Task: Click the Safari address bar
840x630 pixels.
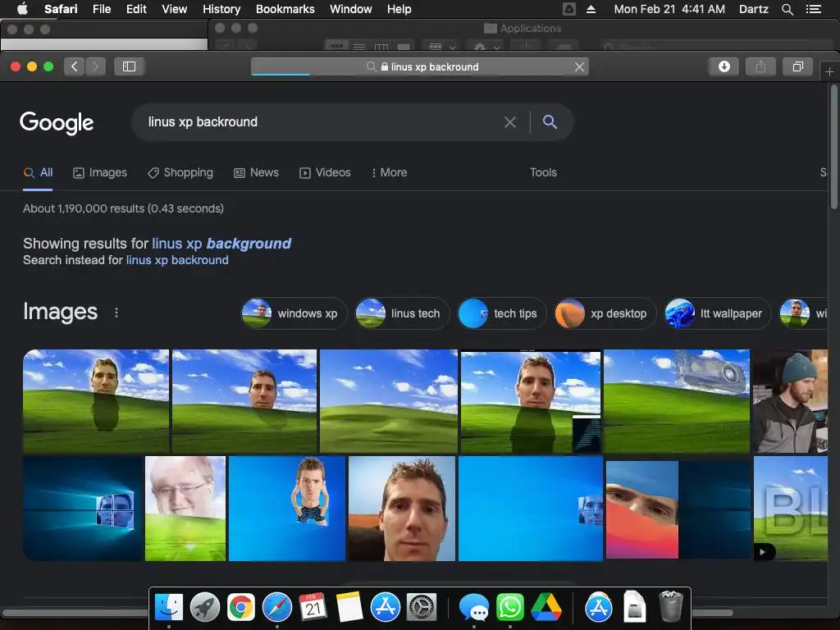Action: click(420, 67)
